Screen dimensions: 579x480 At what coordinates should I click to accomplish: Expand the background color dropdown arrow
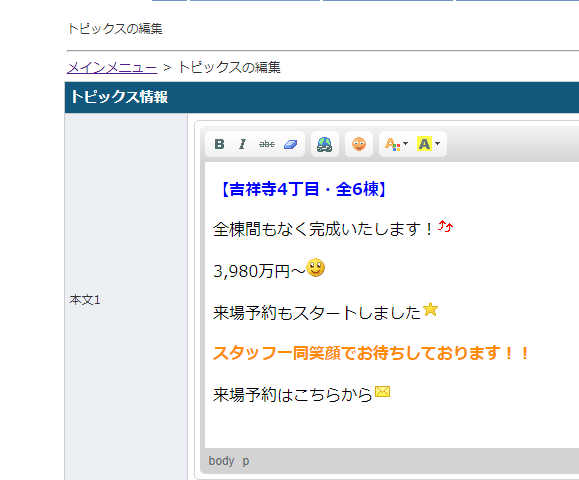coord(438,143)
